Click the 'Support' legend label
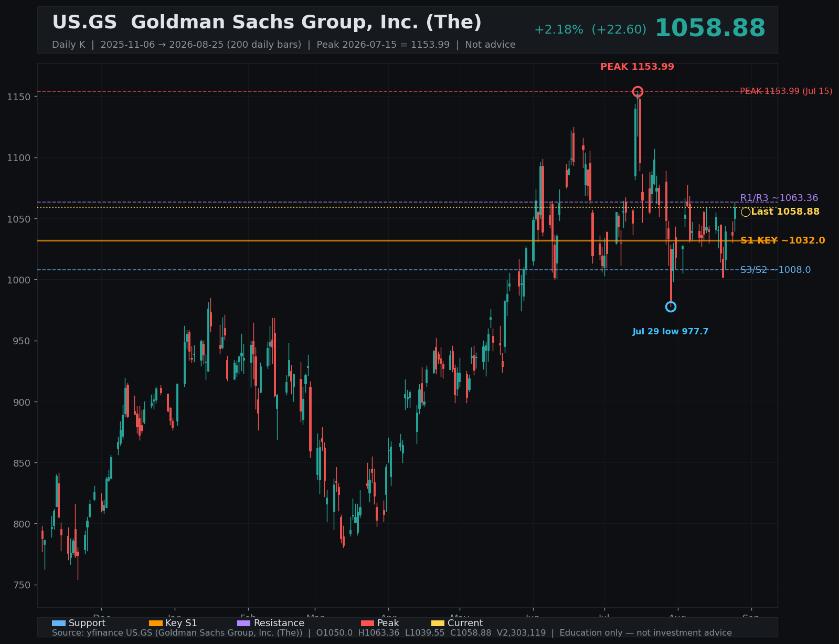Screen dimensions: 839x644 tap(87, 624)
